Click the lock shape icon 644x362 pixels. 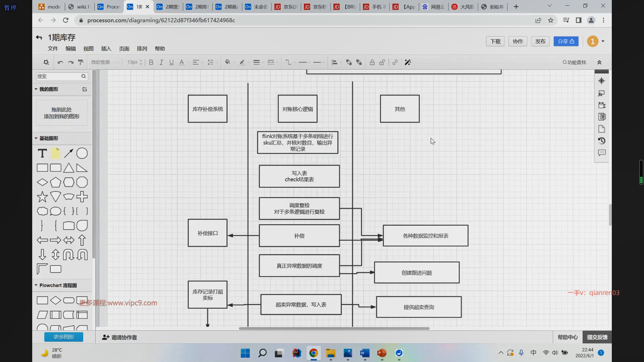point(372,62)
